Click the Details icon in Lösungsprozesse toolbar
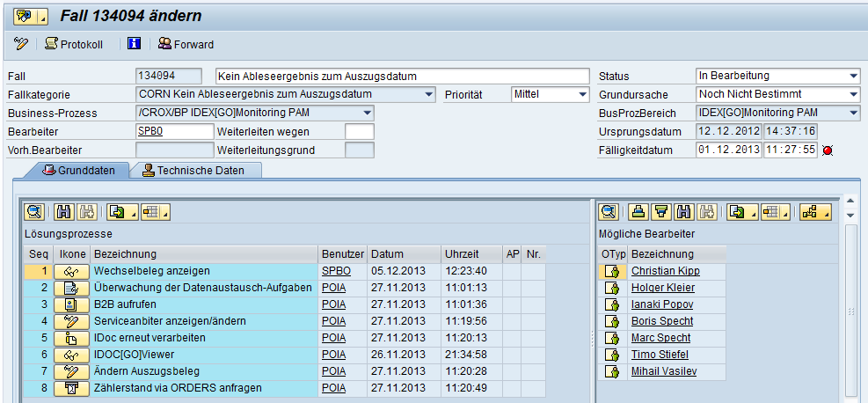This screenshot has width=868, height=403. tap(34, 211)
